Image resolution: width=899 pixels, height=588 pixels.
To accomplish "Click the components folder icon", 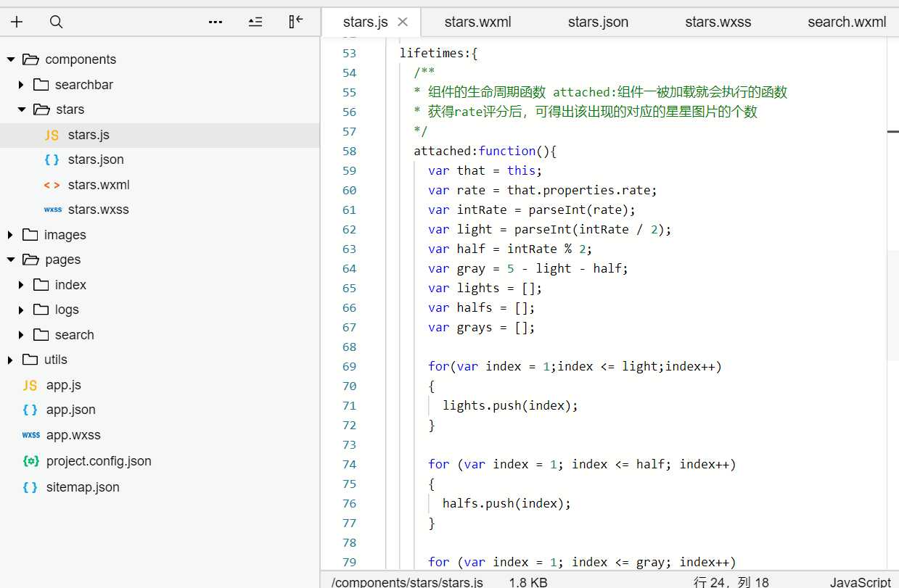I will pyautogui.click(x=30, y=59).
